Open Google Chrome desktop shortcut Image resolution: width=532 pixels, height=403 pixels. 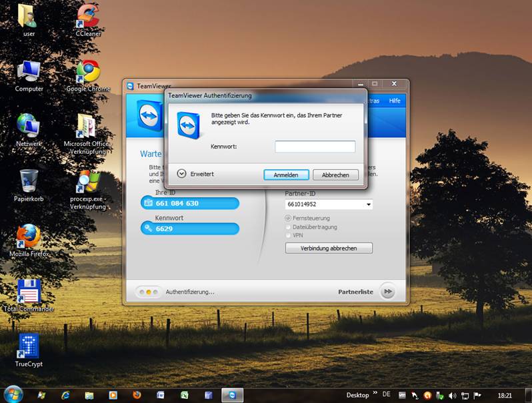(x=88, y=72)
